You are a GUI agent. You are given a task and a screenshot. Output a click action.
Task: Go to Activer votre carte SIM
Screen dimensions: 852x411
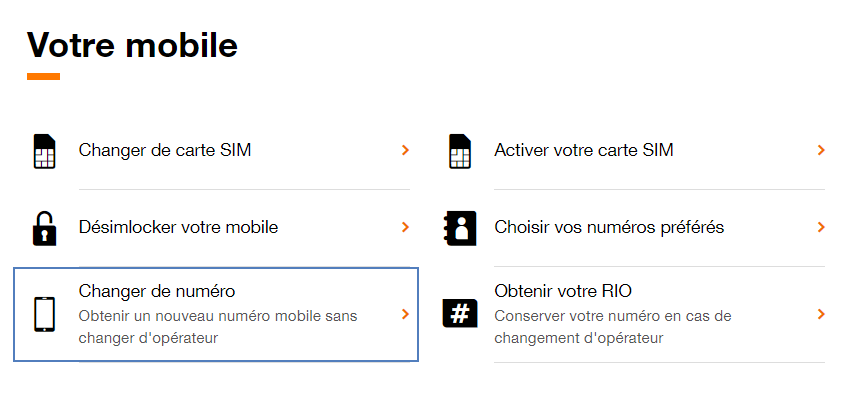point(584,150)
